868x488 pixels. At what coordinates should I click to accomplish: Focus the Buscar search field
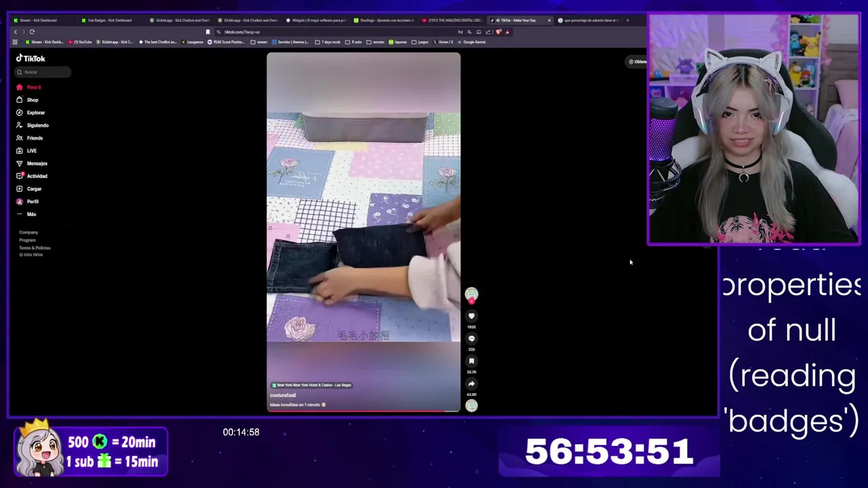pyautogui.click(x=43, y=72)
